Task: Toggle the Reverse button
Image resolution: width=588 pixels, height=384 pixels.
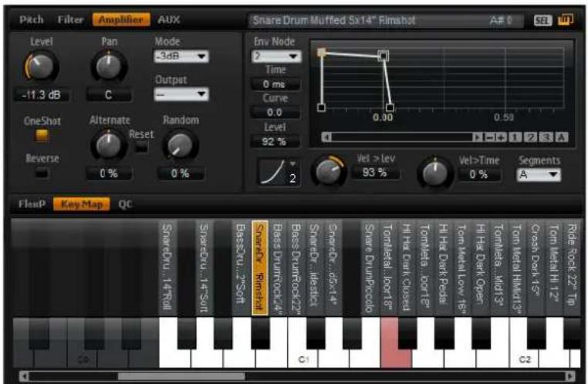Action: point(42,173)
